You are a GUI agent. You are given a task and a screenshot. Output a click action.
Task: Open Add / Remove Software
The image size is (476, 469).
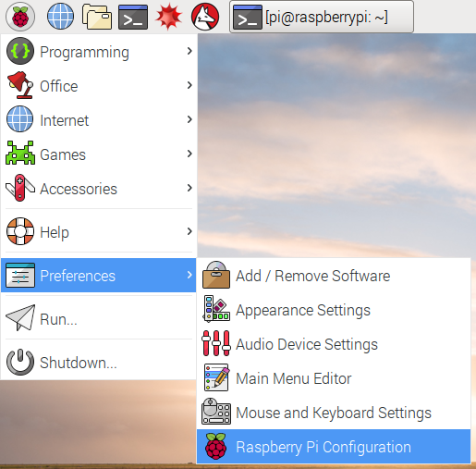334,275
